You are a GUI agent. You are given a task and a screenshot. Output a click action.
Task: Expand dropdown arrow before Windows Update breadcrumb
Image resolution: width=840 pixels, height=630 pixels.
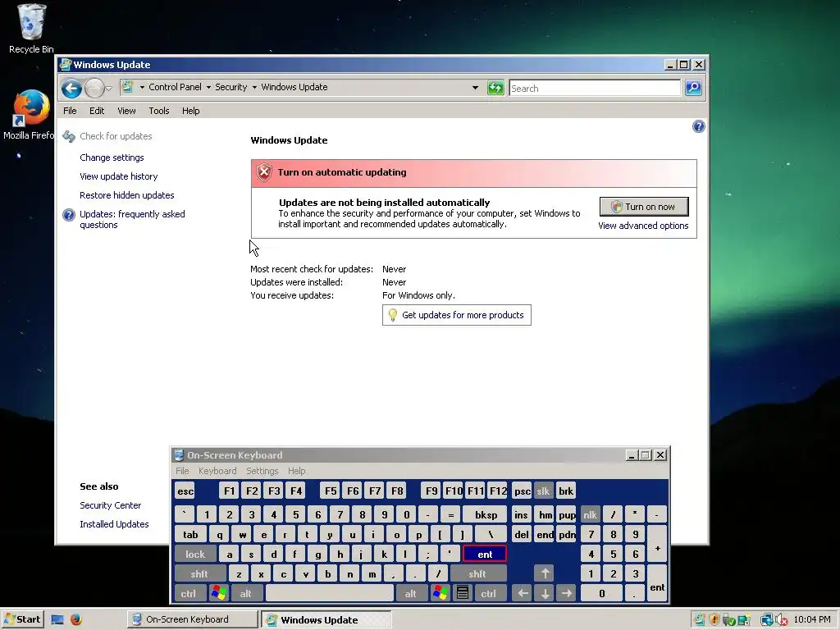pos(254,87)
